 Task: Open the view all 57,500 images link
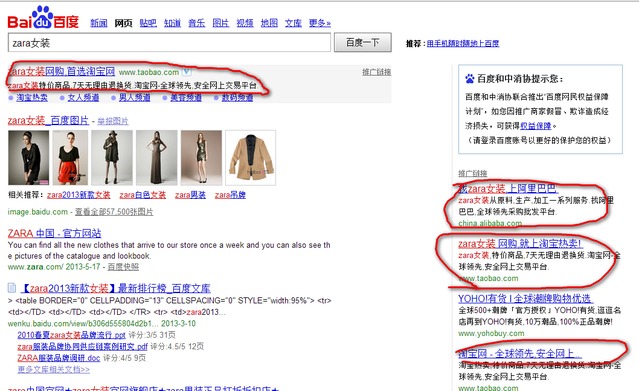(x=114, y=212)
